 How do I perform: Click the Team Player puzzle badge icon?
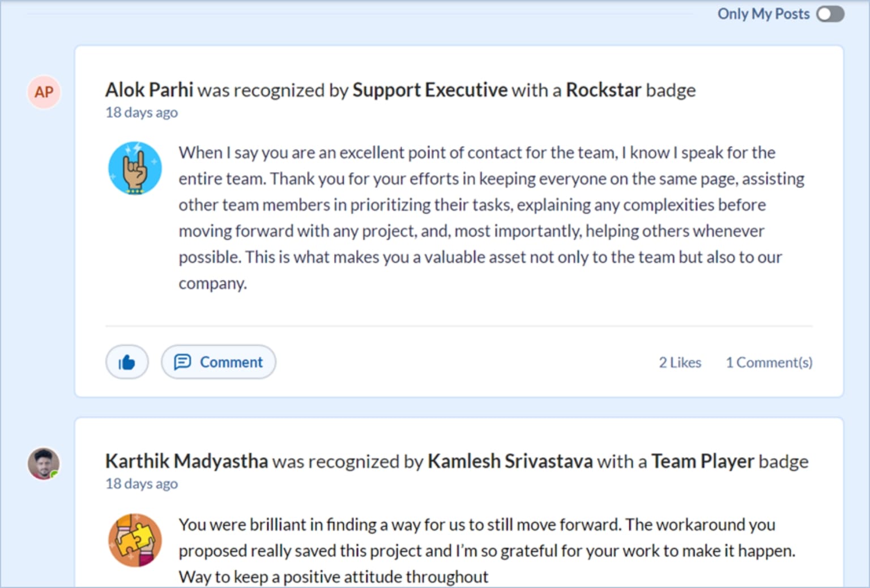coord(135,540)
